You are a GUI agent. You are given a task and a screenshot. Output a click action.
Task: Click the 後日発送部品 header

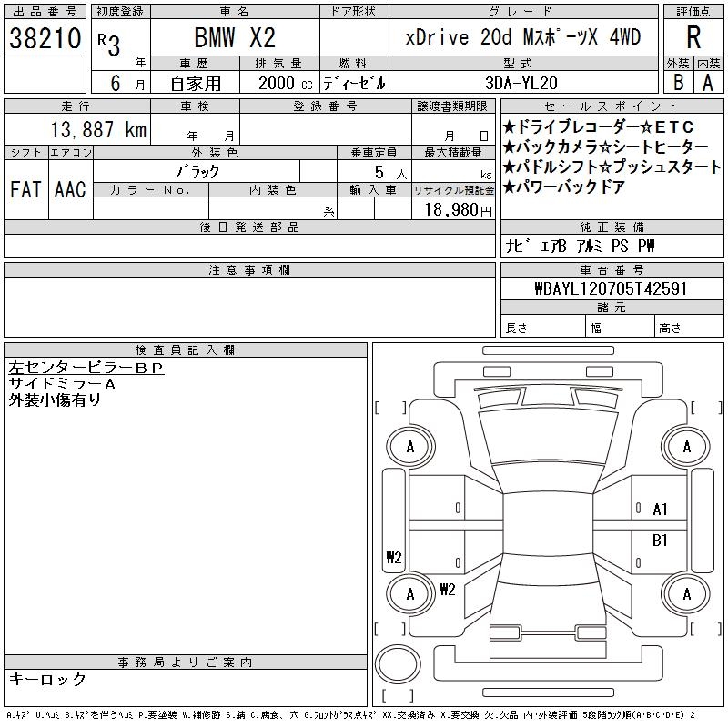point(249,227)
